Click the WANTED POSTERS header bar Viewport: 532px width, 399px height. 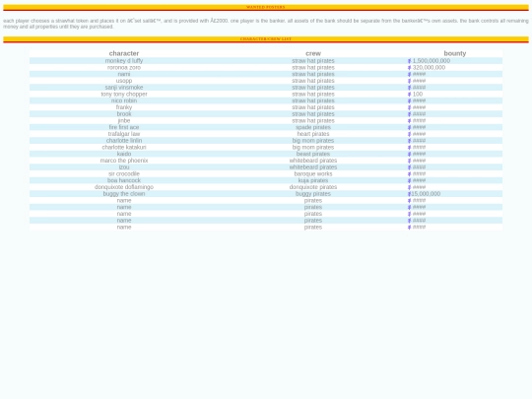tap(266, 7)
